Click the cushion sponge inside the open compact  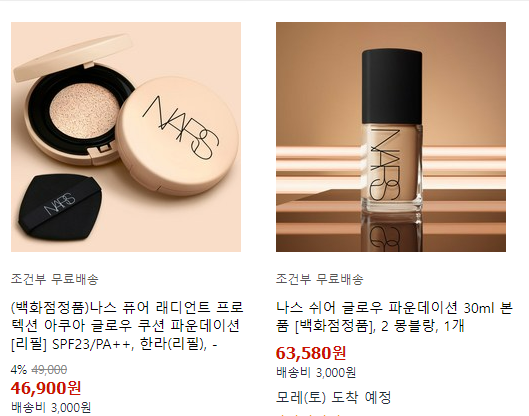point(84,112)
